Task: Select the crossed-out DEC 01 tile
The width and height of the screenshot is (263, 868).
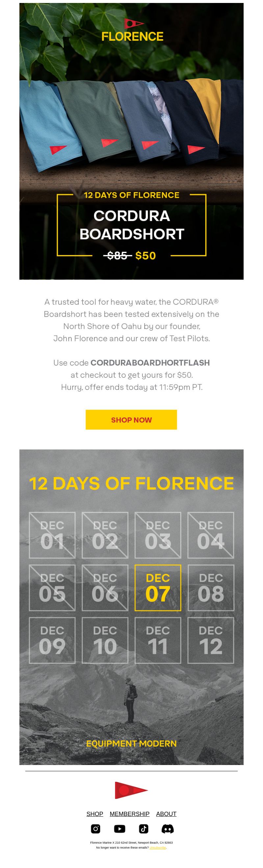Action: pyautogui.click(x=52, y=535)
